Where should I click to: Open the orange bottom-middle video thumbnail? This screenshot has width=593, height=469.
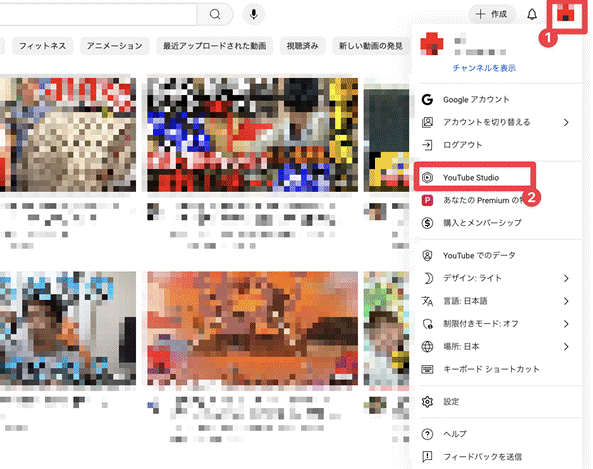(x=252, y=328)
